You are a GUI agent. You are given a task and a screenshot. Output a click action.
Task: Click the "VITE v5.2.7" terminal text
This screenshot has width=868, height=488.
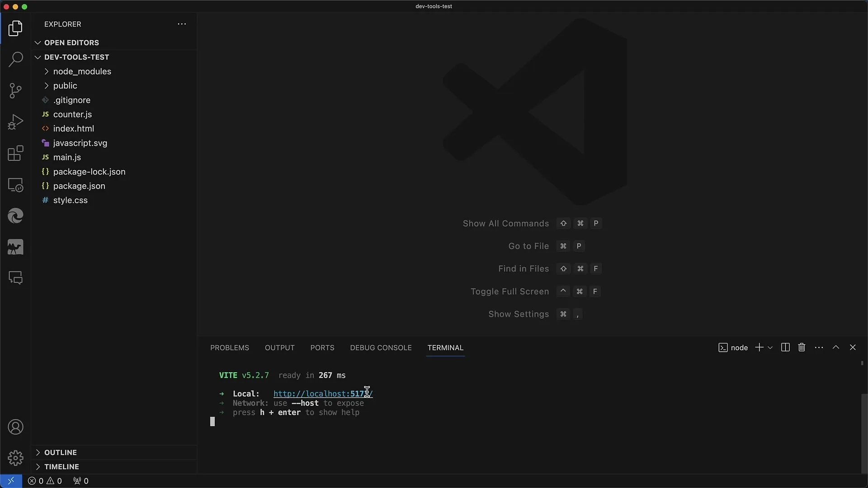tap(244, 375)
